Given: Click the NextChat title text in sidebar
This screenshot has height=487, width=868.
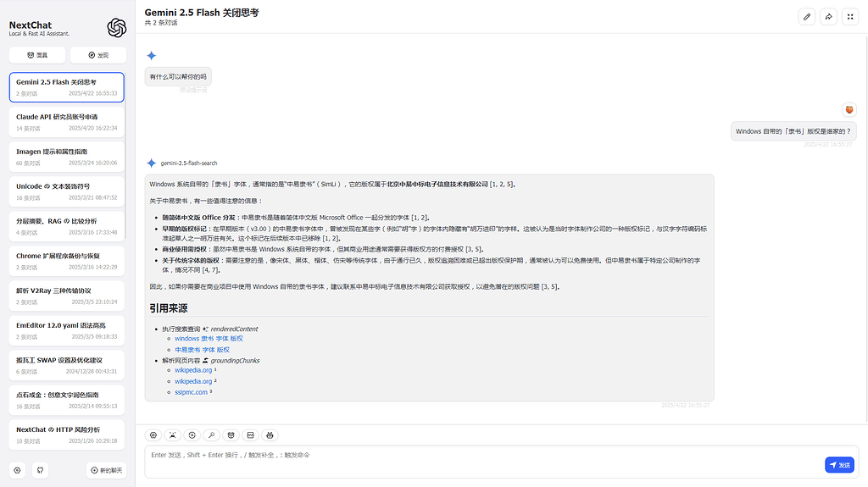Looking at the screenshot, I should (30, 25).
